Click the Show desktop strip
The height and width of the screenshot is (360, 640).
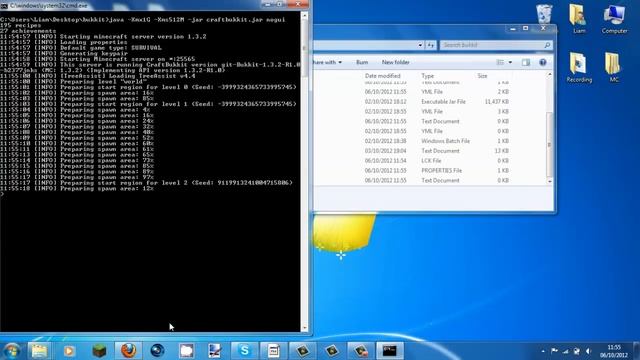637,351
